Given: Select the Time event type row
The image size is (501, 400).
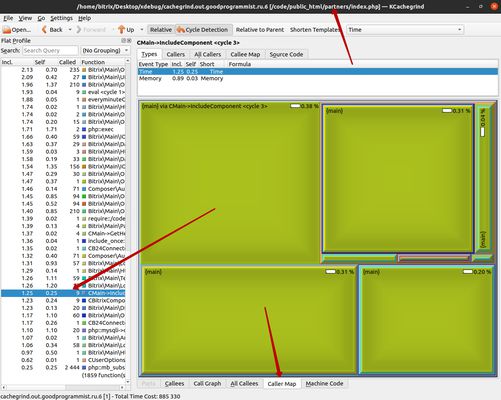Looking at the screenshot, I should coord(318,72).
